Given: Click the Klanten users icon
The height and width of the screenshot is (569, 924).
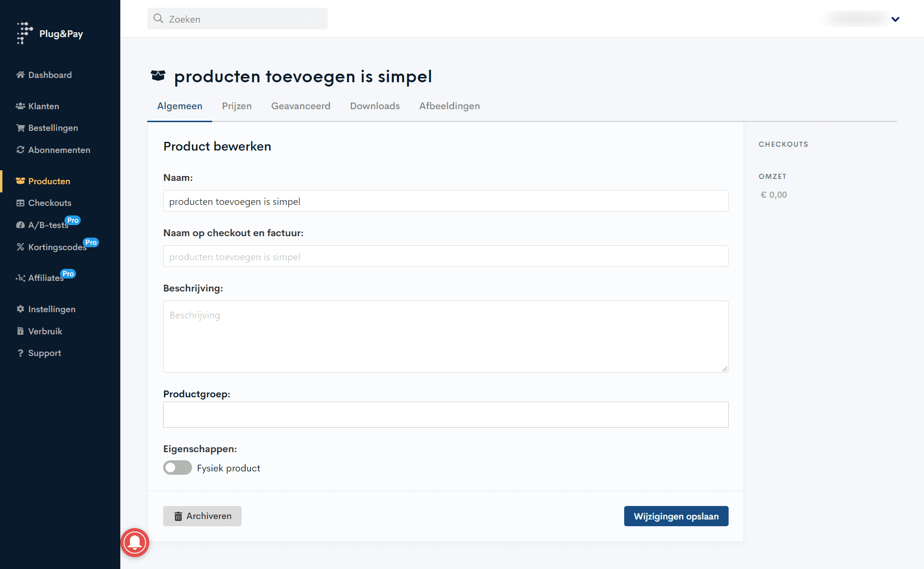Looking at the screenshot, I should [20, 106].
